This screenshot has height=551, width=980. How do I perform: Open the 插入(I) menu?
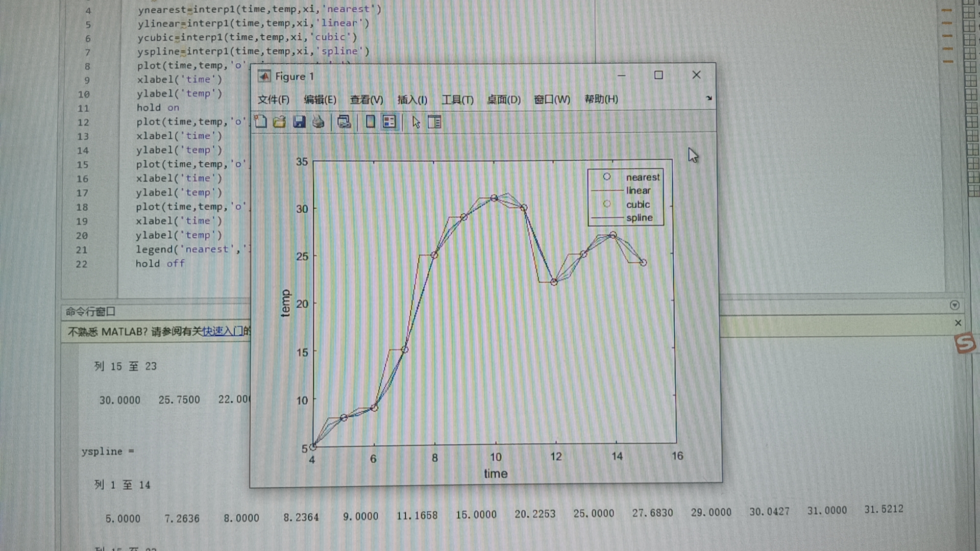[412, 99]
